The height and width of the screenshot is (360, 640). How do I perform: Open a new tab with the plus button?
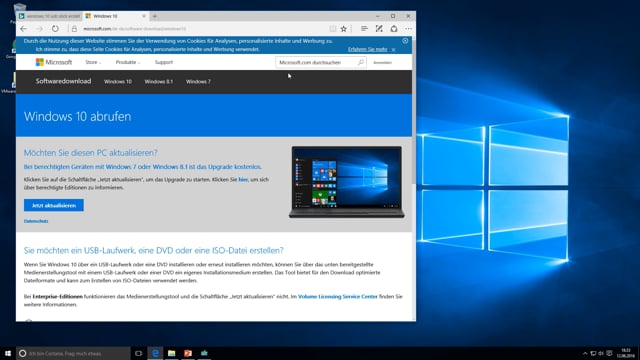tap(155, 16)
